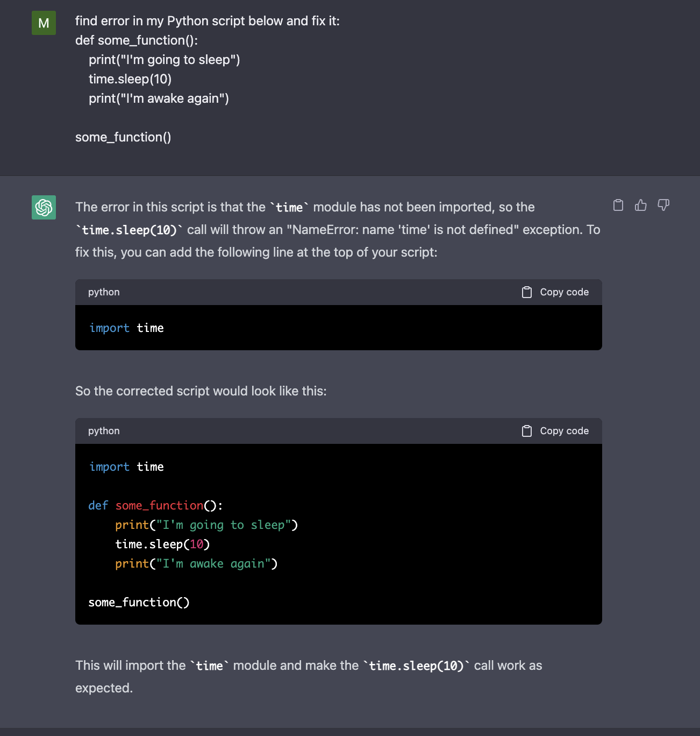Click the ChatGPT logo avatar

click(44, 207)
